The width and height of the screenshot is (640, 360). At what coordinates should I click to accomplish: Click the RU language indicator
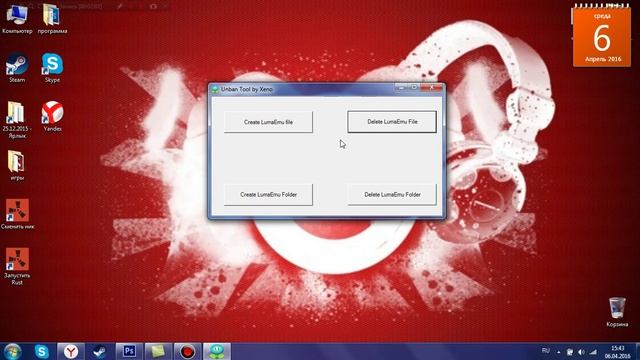(545, 351)
